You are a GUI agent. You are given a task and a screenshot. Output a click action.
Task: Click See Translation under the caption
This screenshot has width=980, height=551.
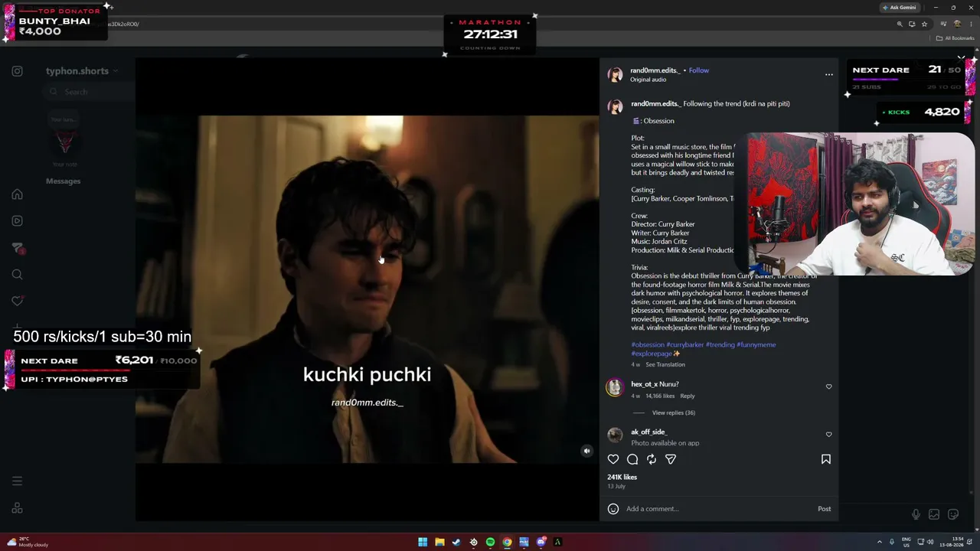point(665,364)
